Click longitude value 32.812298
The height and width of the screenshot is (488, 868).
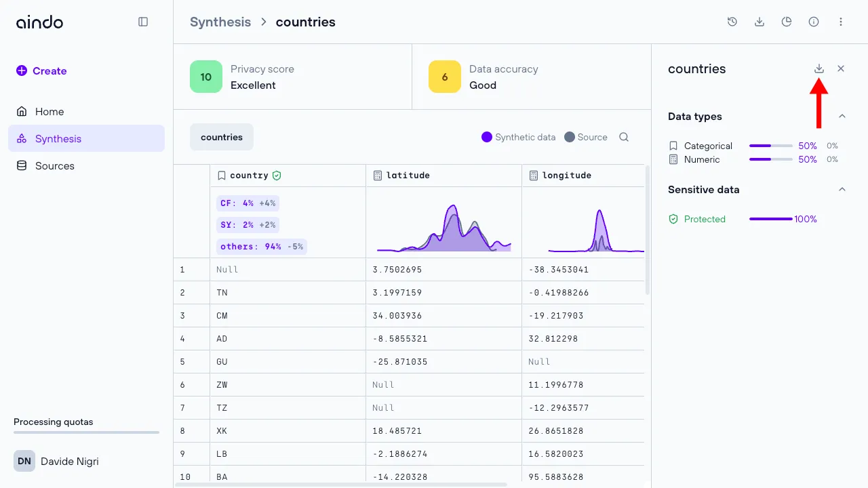pos(553,339)
